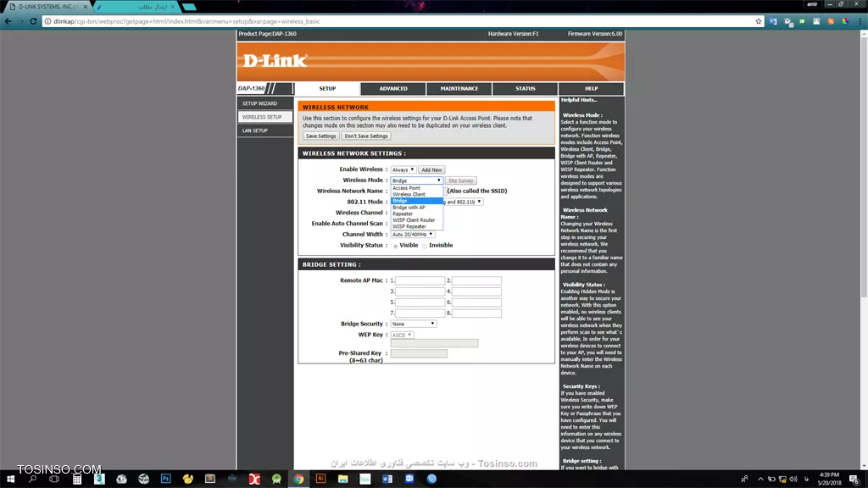The height and width of the screenshot is (488, 868).
Task: Open LAN Setup in the sidebar
Action: pyautogui.click(x=265, y=130)
